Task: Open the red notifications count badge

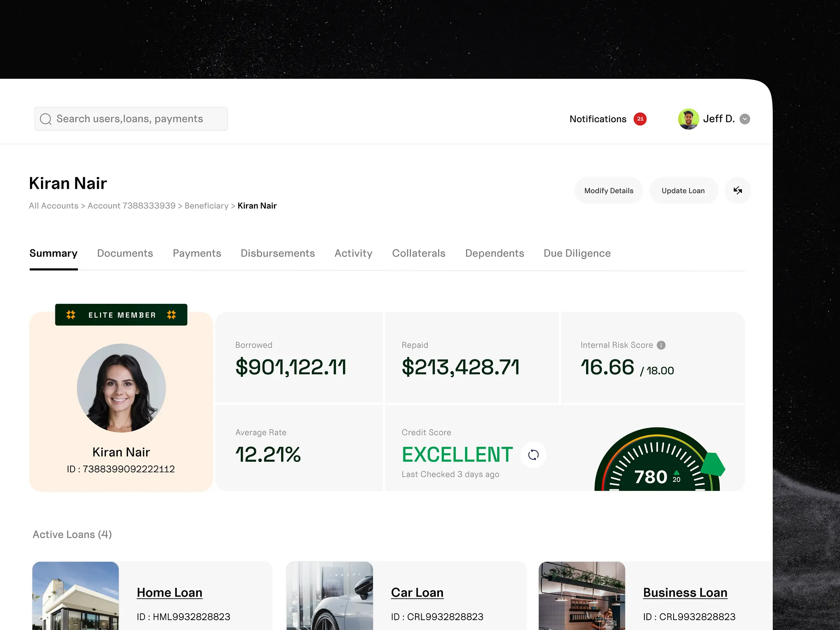Action: pyautogui.click(x=640, y=119)
